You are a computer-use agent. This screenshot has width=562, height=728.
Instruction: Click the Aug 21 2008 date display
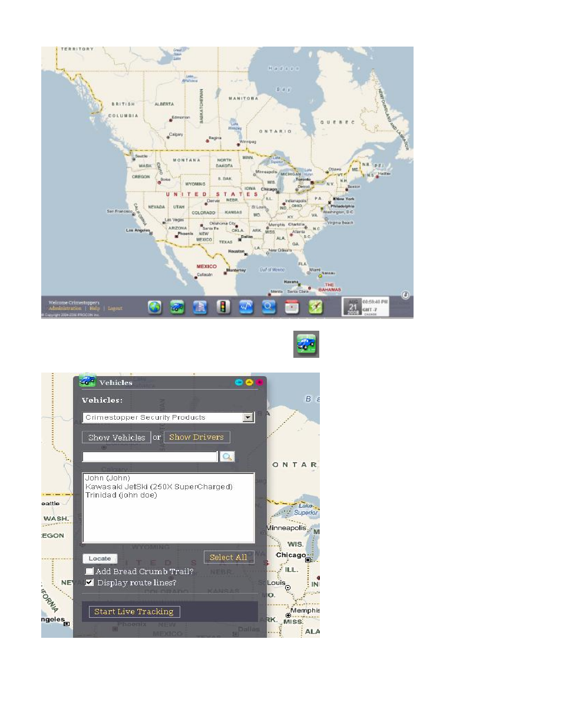tap(352, 307)
